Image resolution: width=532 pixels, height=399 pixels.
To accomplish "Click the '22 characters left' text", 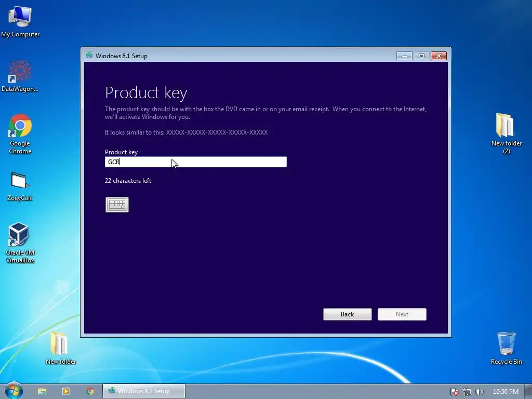I will pyautogui.click(x=128, y=181).
